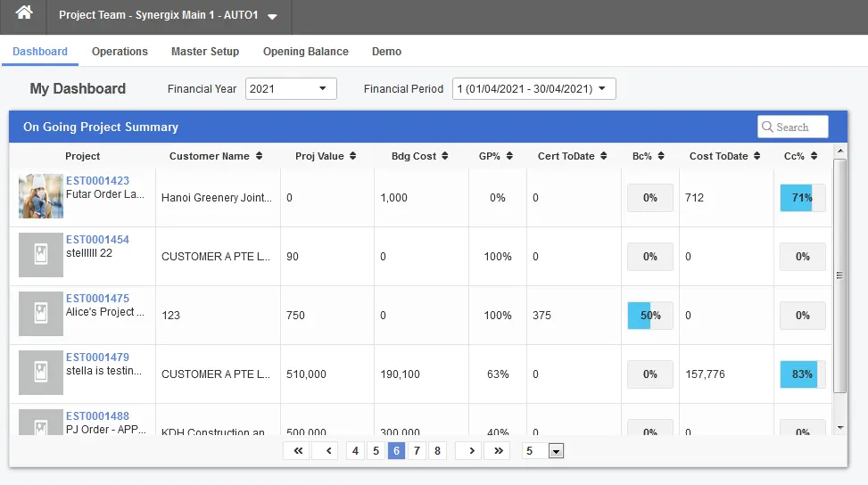Sort by Bdg Cost column arrows

tap(444, 156)
